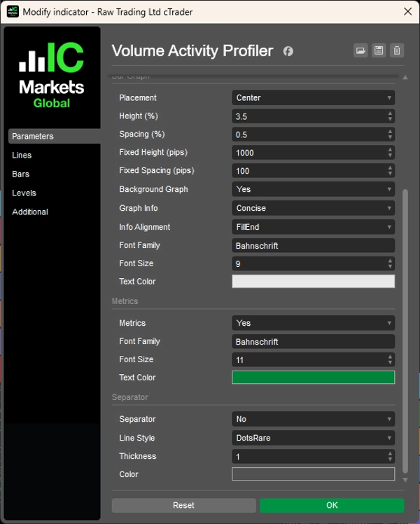This screenshot has height=524, width=420.
Task: Open the Facebook link icon beside the title
Action: click(288, 51)
